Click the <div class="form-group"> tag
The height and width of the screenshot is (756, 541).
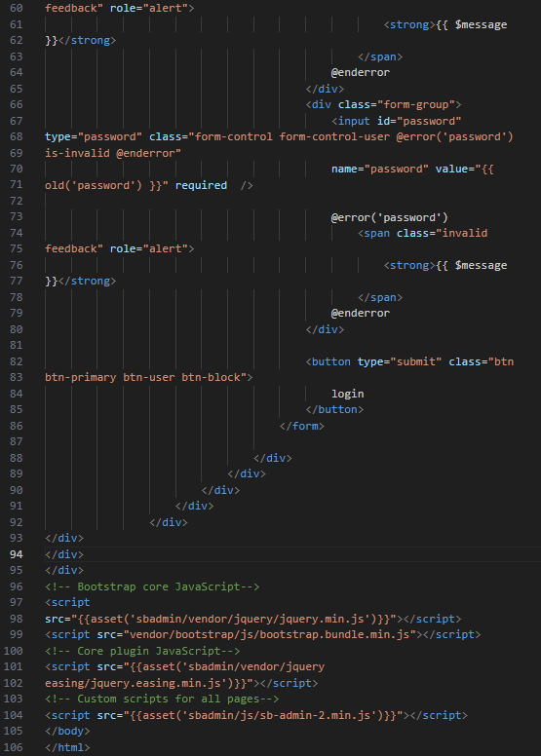coord(383,104)
